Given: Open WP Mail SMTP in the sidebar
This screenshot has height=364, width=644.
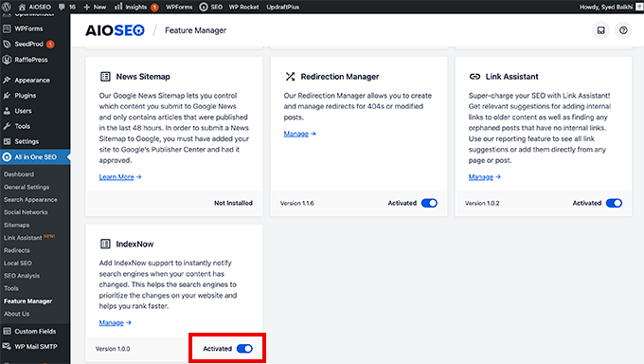Looking at the screenshot, I should 35,347.
